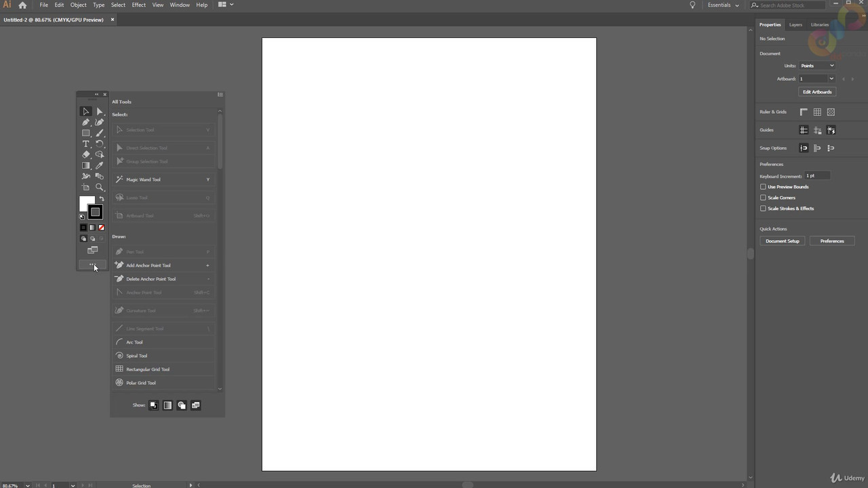The width and height of the screenshot is (868, 488).
Task: Enable Scale Corners checkbox
Action: coord(763,198)
